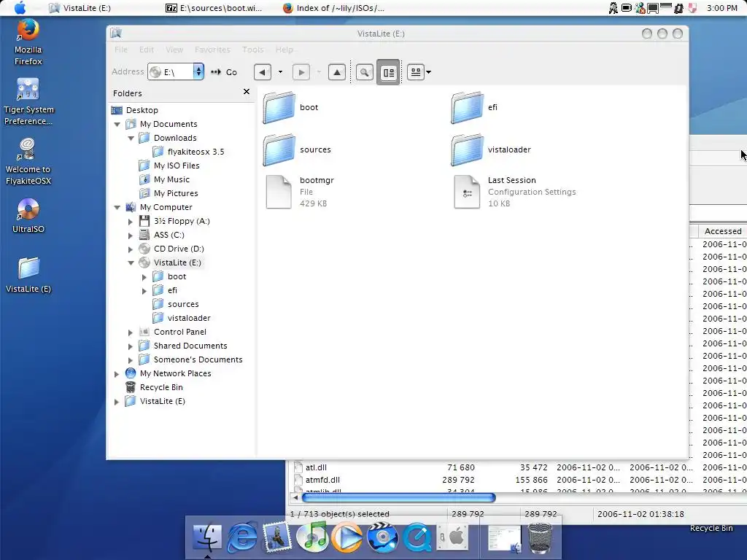This screenshot has width=747, height=560.
Task: Open iTunes music icon in dock
Action: [312, 537]
